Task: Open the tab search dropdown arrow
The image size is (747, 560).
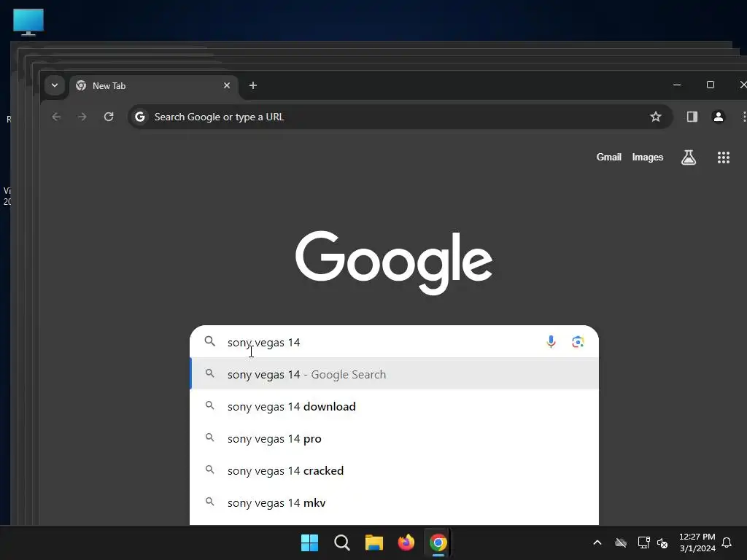Action: (54, 86)
